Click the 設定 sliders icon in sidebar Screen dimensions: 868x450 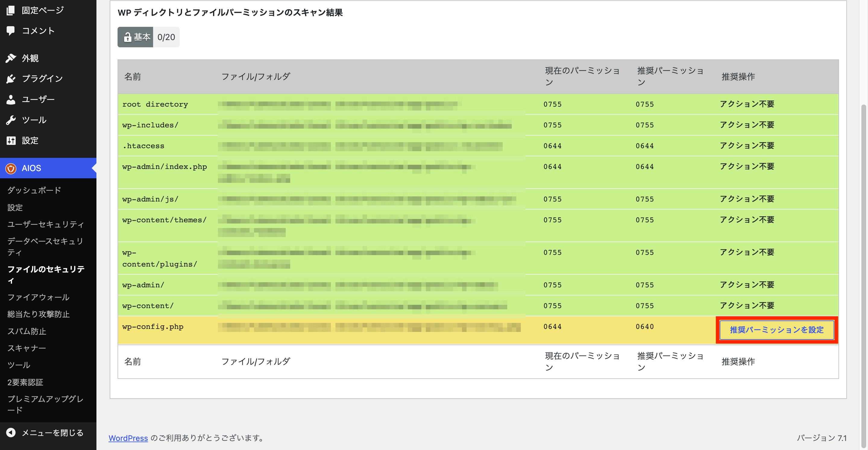point(11,140)
